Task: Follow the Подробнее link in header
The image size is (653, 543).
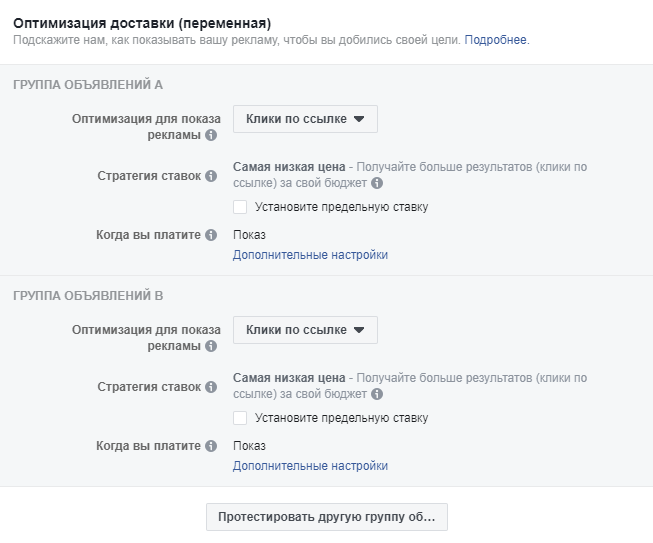Action: (496, 40)
